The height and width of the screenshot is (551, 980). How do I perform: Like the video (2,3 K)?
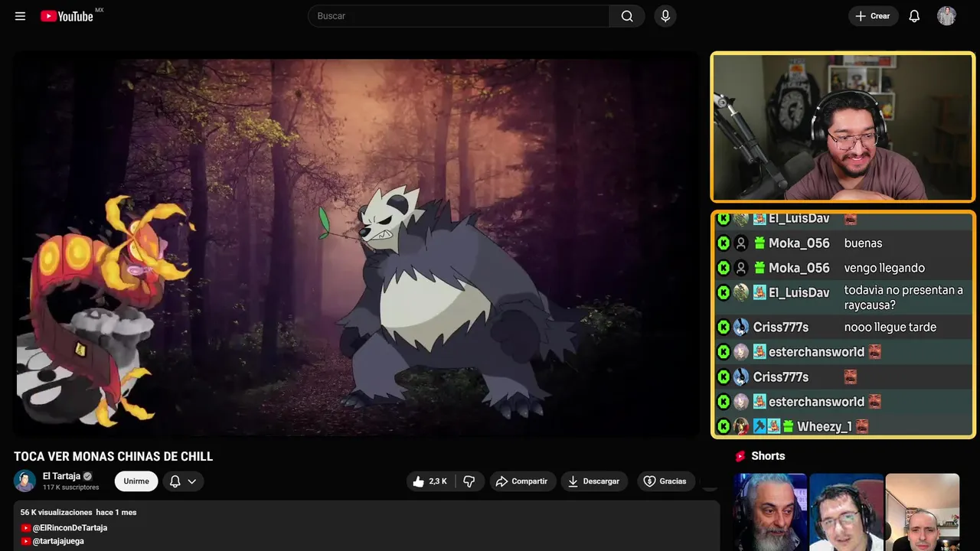[431, 481]
